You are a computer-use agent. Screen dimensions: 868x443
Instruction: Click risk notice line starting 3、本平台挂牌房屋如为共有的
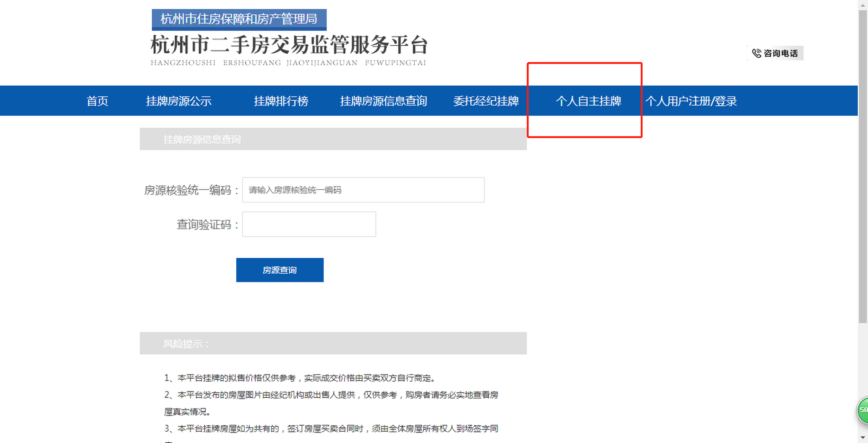(x=331, y=429)
